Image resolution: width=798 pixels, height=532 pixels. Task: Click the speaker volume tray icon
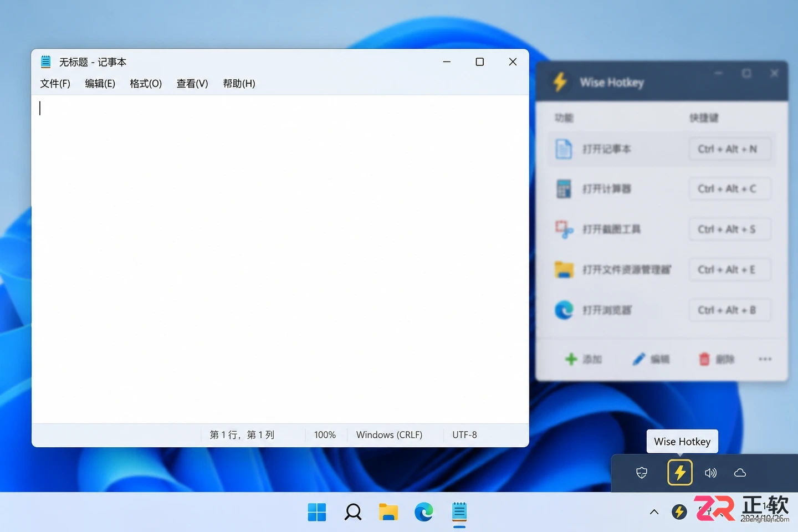coord(710,473)
